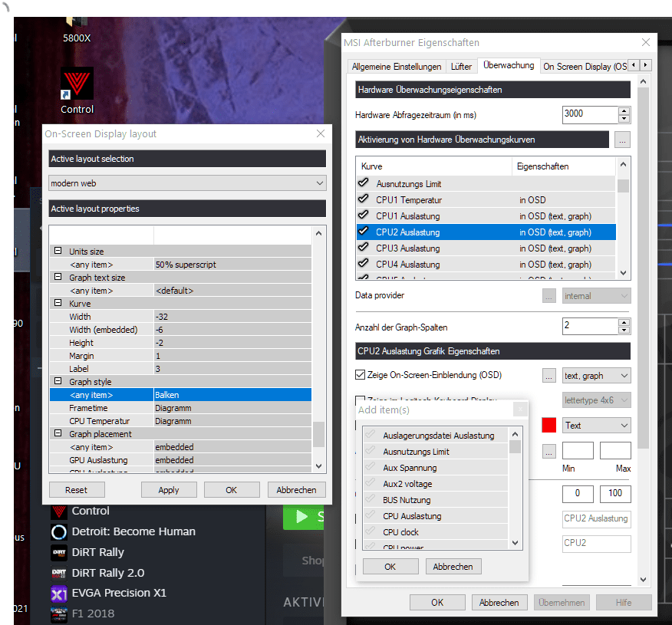Image resolution: width=672 pixels, height=625 pixels.
Task: Click the F1 2018 game icon
Action: [x=59, y=613]
